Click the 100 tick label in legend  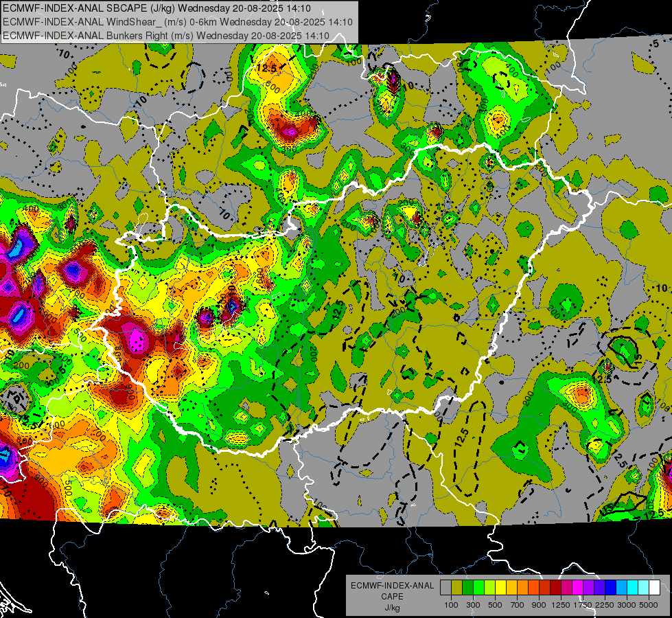(451, 605)
